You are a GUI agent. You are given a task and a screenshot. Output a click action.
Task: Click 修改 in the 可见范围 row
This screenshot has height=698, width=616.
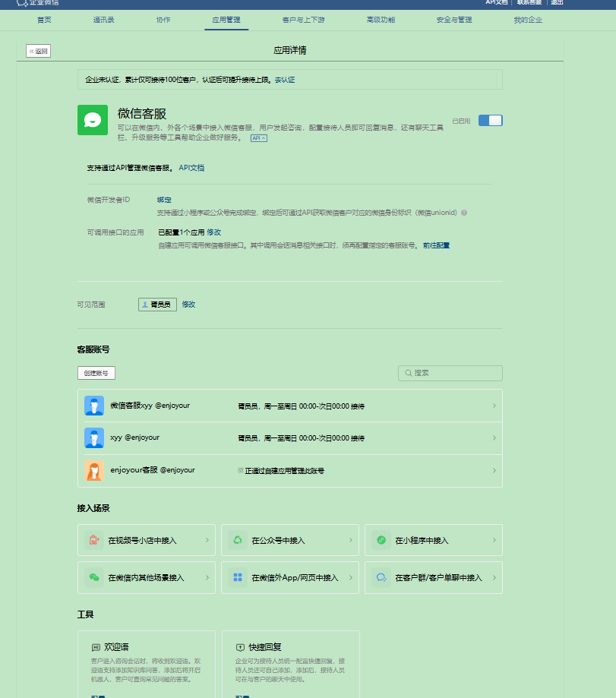(x=188, y=305)
